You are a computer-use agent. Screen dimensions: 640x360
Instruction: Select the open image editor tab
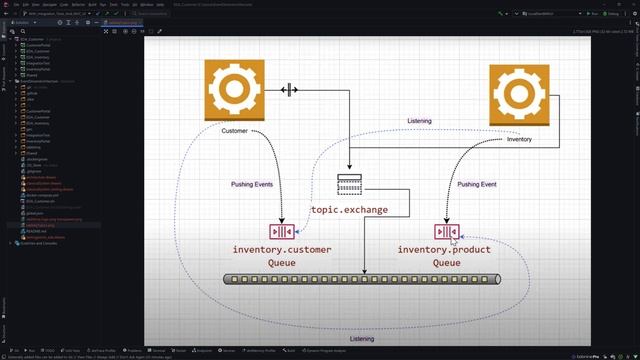[122, 22]
